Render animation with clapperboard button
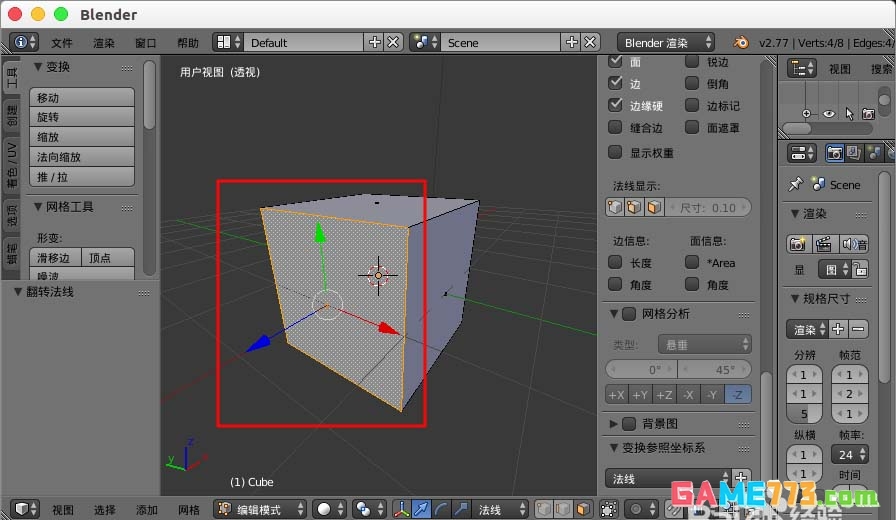 824,244
